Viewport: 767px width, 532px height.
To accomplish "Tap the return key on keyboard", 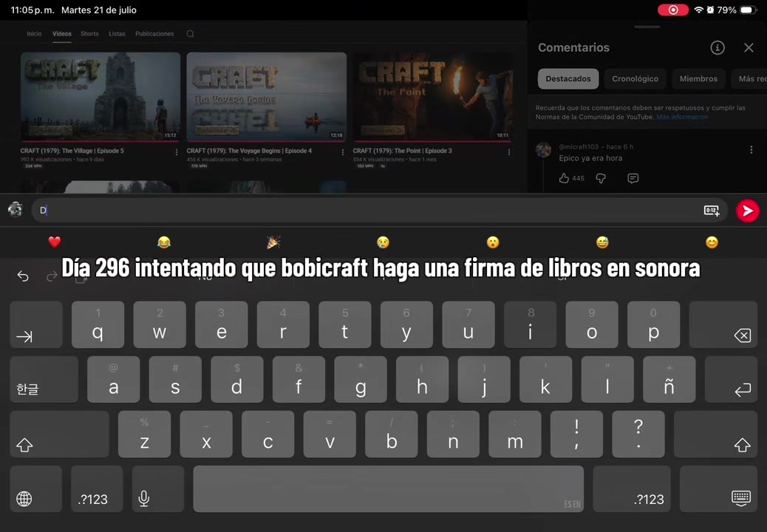I will [731, 380].
